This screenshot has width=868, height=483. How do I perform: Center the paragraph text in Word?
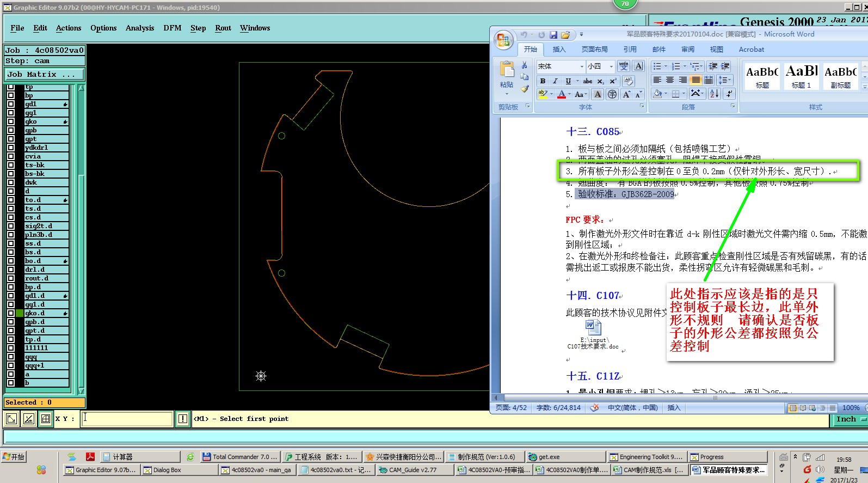point(670,80)
